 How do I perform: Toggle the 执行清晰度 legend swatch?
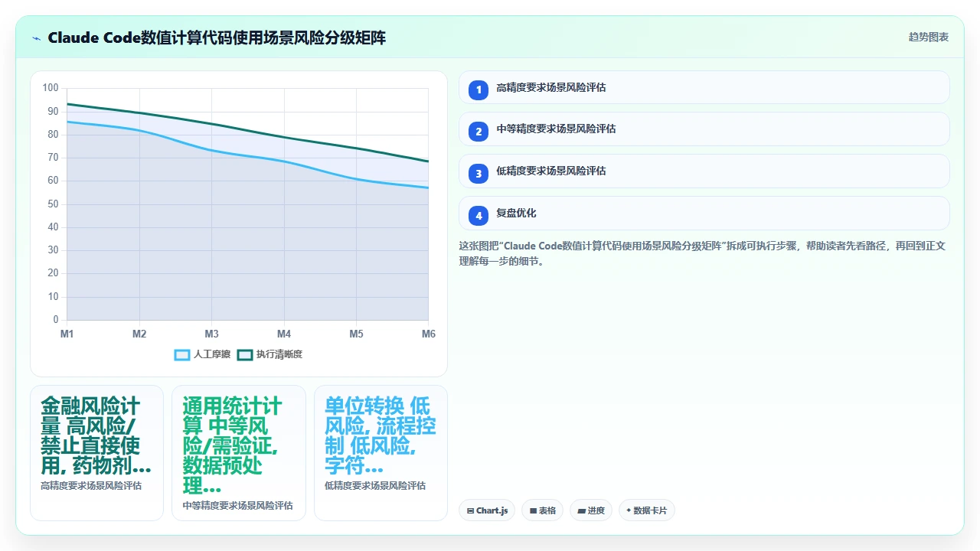pos(245,354)
